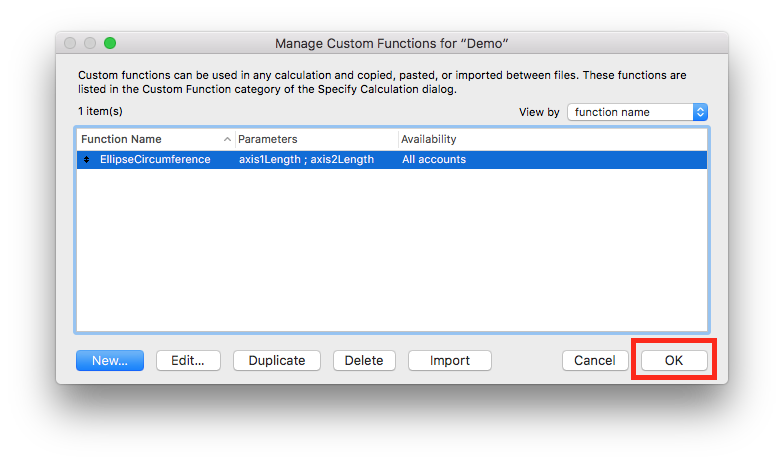Click the Import button
This screenshot has height=464, width=784.
click(x=449, y=360)
